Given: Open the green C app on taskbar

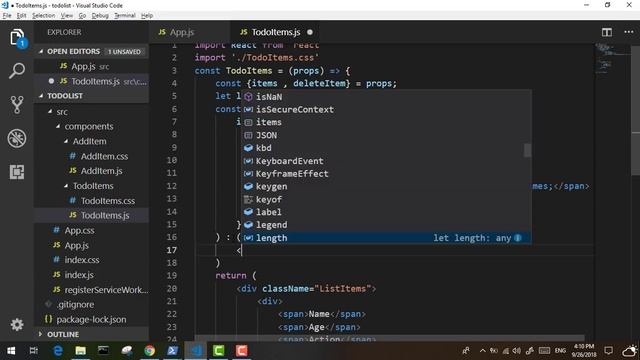Looking at the screenshot, I should tap(219, 351).
